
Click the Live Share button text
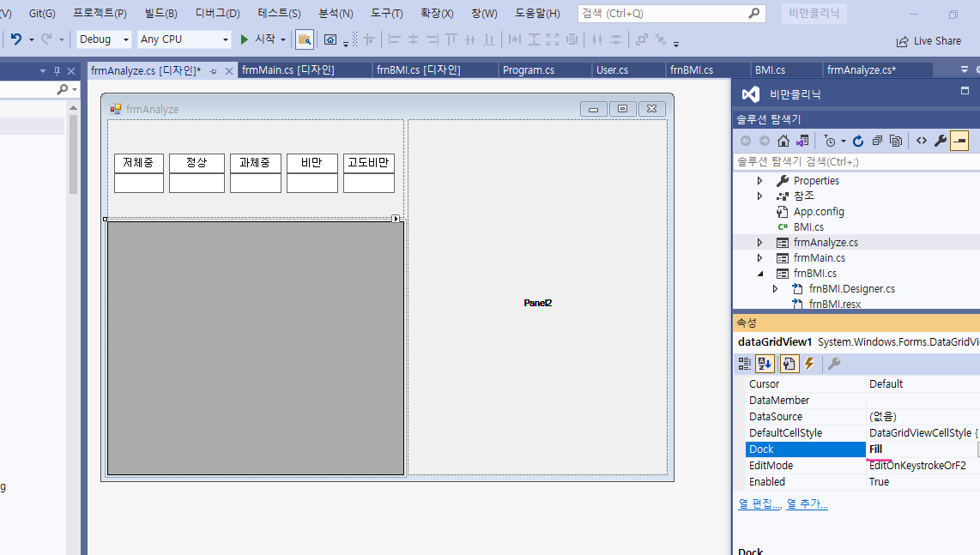pyautogui.click(x=937, y=41)
